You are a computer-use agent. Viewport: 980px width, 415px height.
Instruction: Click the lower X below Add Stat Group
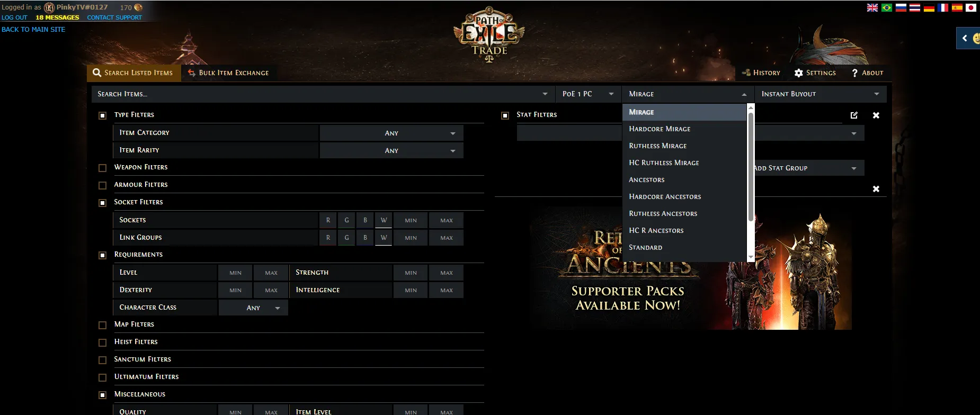[876, 189]
